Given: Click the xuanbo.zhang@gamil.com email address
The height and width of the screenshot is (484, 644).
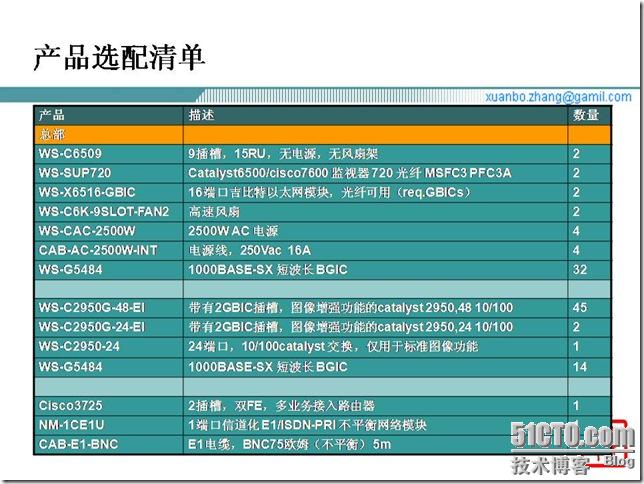Looking at the screenshot, I should pyautogui.click(x=558, y=97).
